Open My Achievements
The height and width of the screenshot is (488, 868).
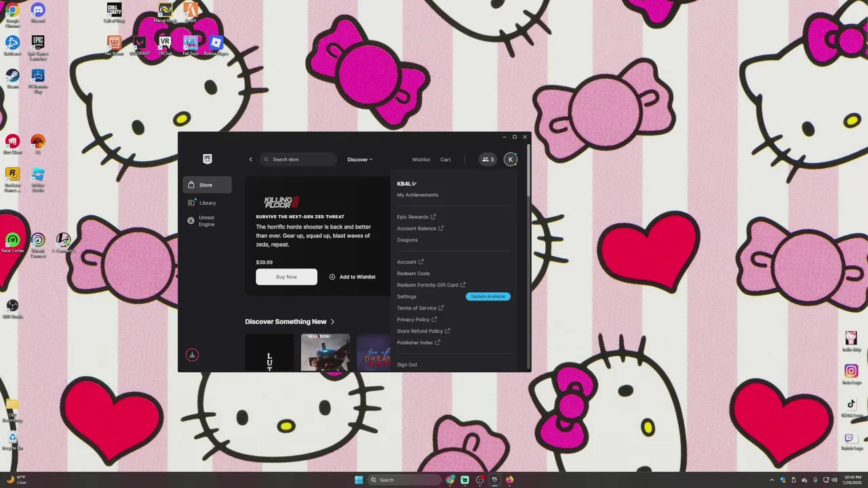[418, 195]
